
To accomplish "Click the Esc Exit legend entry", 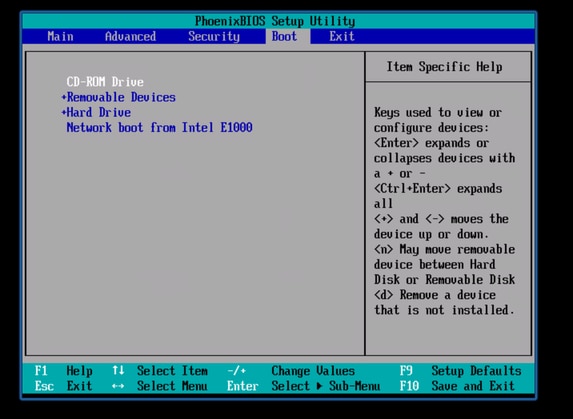I will pyautogui.click(x=64, y=386).
